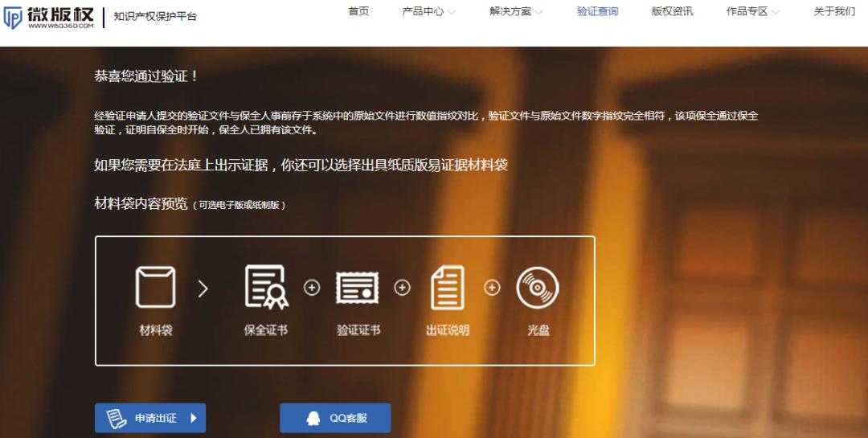Click the arrow chevron after 材料袋
This screenshot has height=438, width=868.
203,288
